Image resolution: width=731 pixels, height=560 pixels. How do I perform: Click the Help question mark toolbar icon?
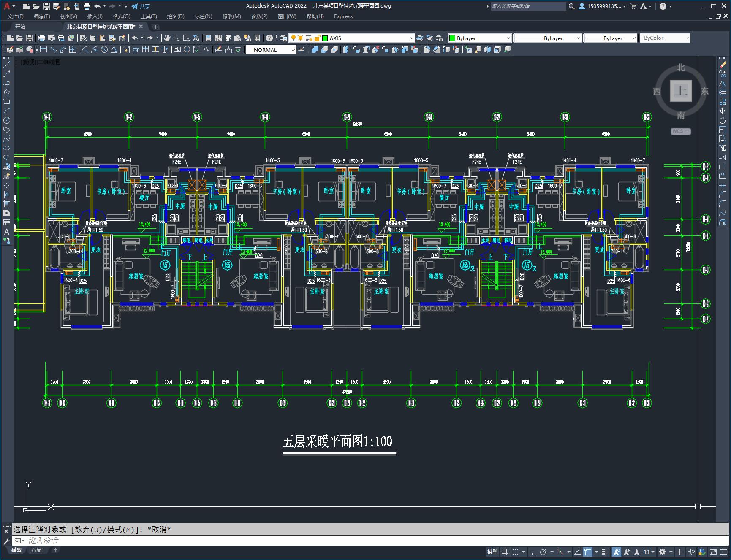pos(269,38)
